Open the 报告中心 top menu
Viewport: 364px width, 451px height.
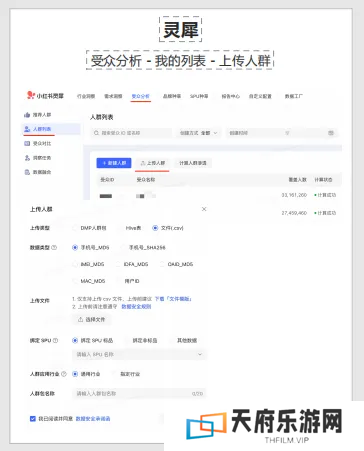click(x=231, y=96)
